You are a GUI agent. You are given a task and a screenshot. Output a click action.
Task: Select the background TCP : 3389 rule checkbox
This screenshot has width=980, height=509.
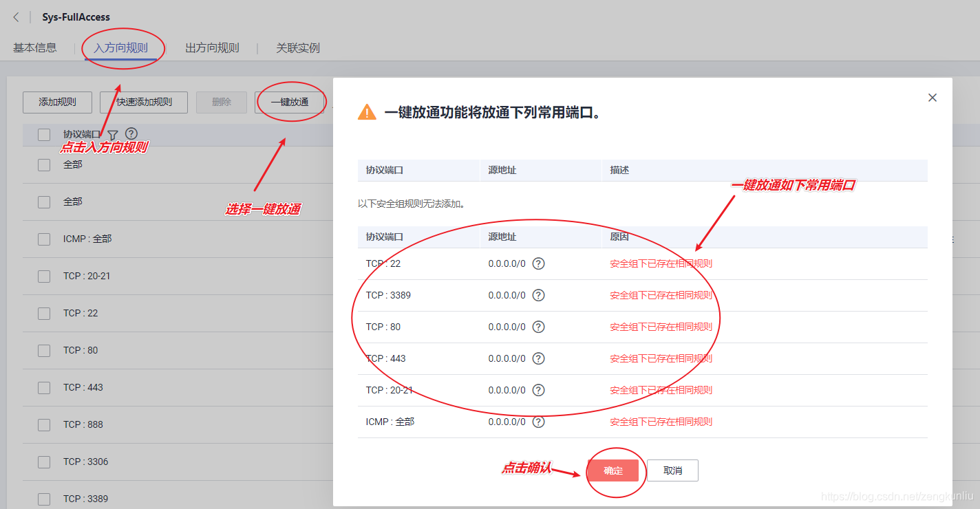(44, 499)
